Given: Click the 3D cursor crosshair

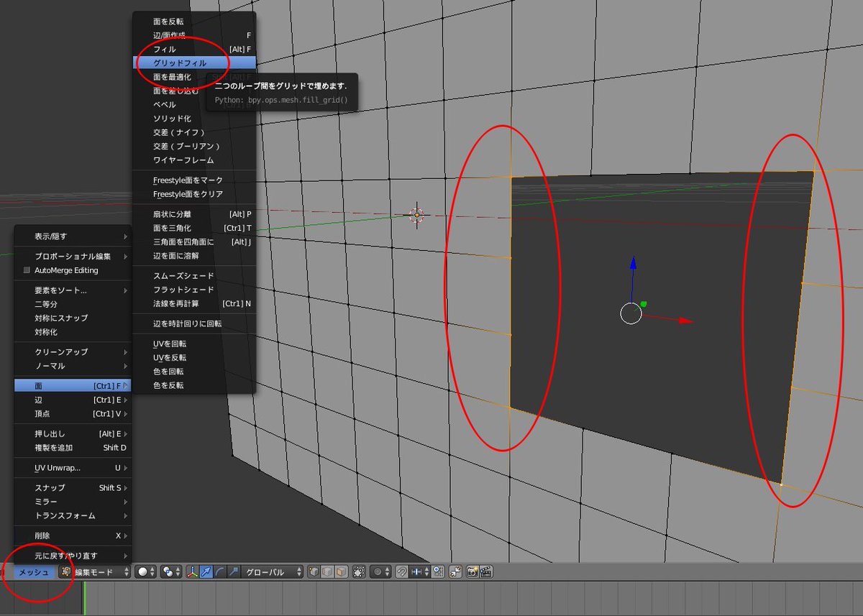Looking at the screenshot, I should [x=416, y=214].
